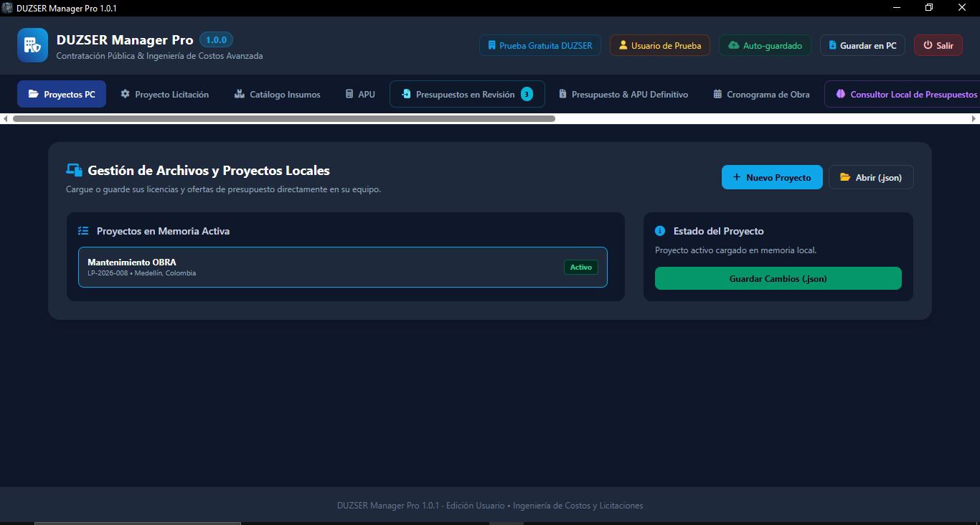Toggle Auto-guardado
This screenshot has width=980, height=525.
(x=765, y=45)
